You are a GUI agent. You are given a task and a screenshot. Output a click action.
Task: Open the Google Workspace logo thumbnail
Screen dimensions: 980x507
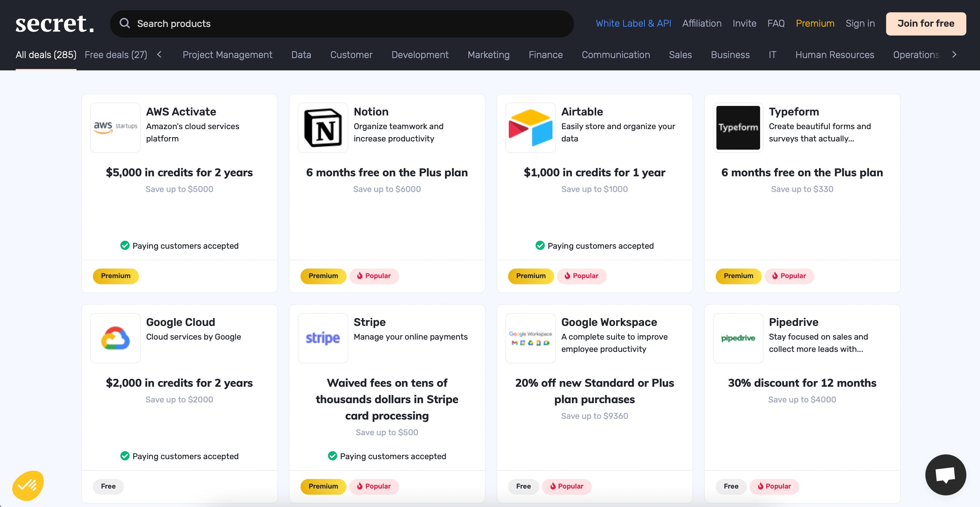(x=530, y=338)
